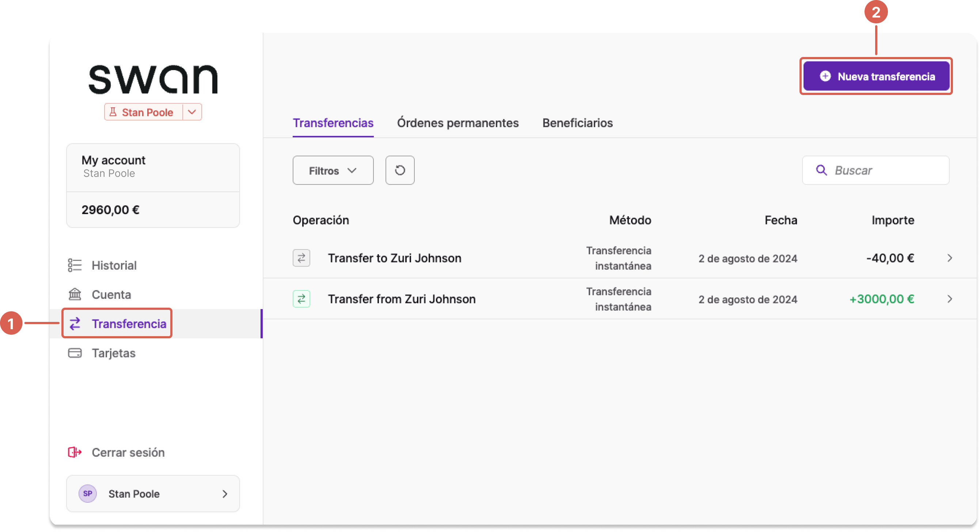Click the Tarjetas card icon

tap(75, 353)
